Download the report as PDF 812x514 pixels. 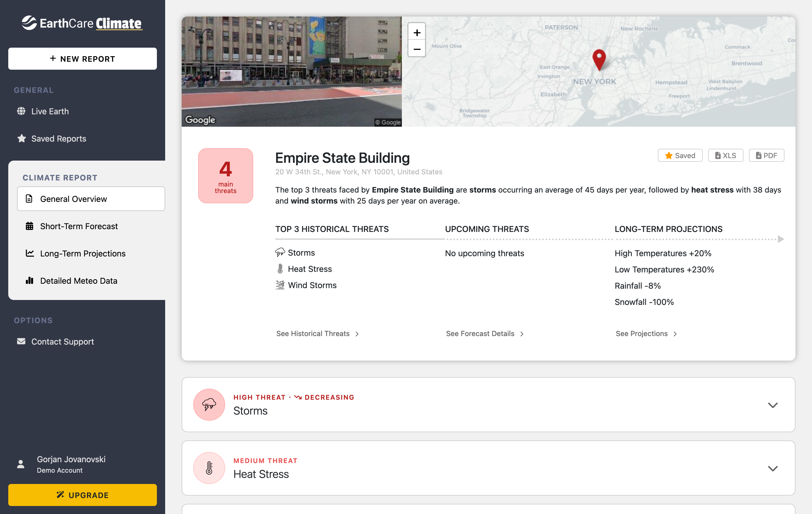click(767, 155)
